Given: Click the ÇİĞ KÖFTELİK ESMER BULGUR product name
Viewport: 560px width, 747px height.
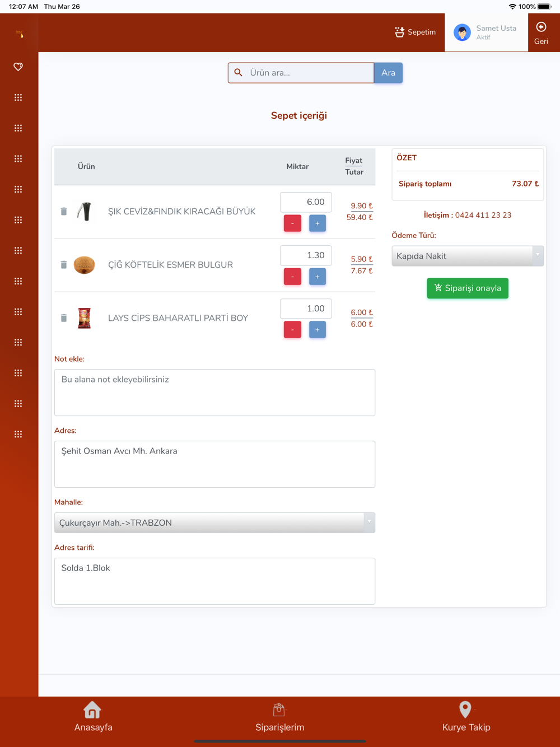Looking at the screenshot, I should click(x=170, y=265).
